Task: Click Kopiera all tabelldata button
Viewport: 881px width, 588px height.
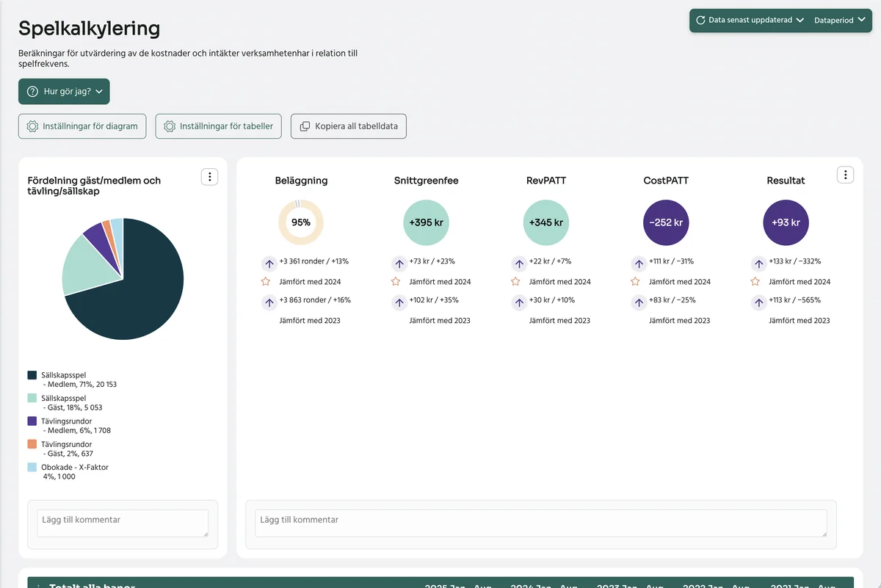Action: click(x=349, y=126)
